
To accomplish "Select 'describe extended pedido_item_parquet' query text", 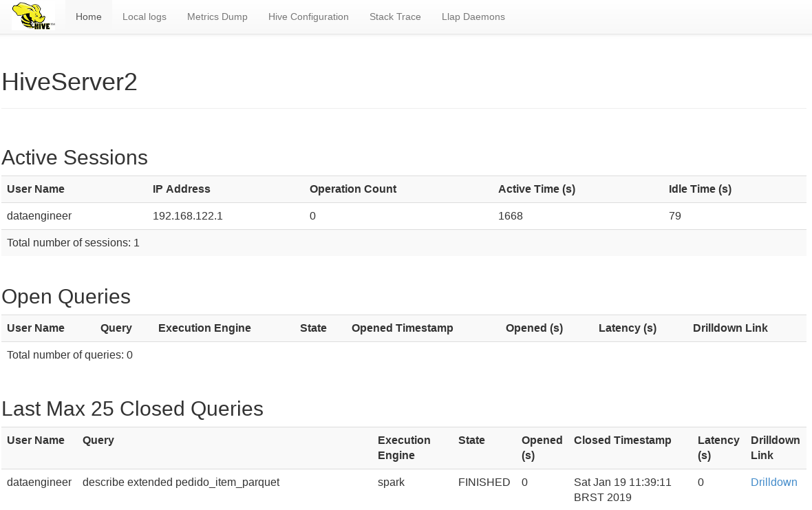I will 181,482.
